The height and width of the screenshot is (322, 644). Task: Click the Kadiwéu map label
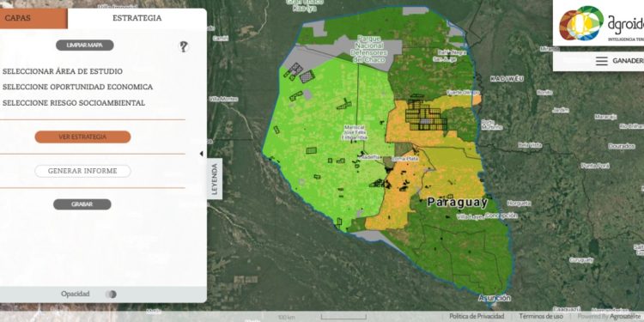pos(507,79)
